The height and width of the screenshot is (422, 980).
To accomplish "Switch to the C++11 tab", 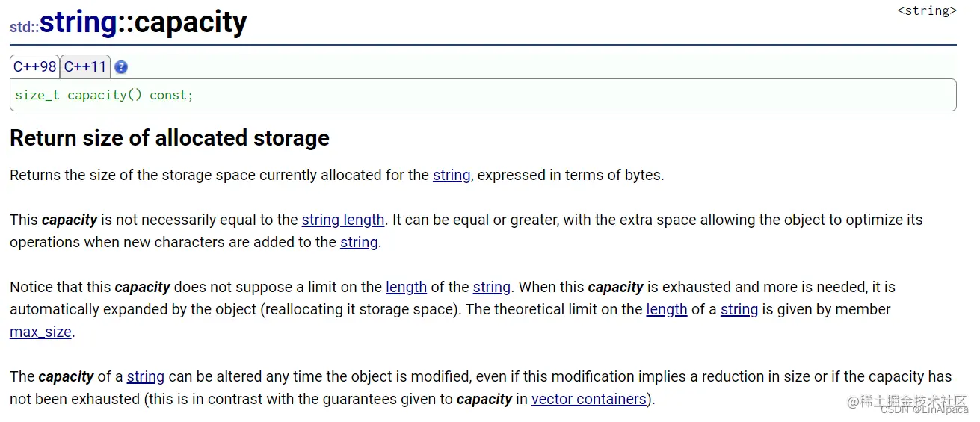I will [x=85, y=66].
